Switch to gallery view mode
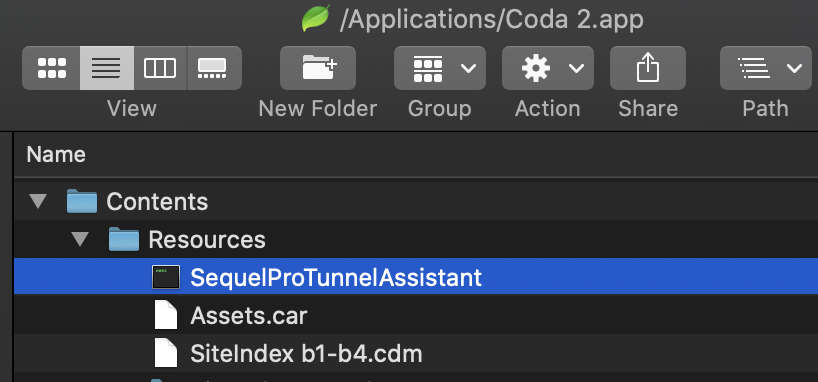The height and width of the screenshot is (382, 818). coord(214,68)
